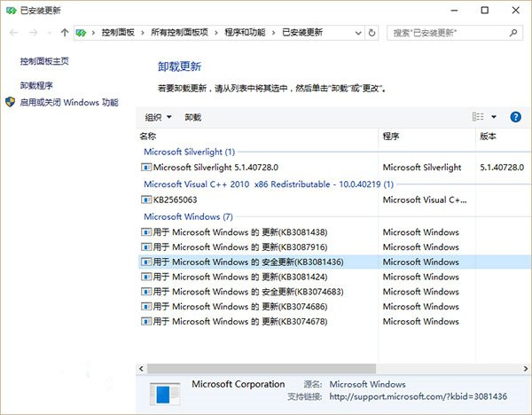Open 控制面板主页 link
The width and height of the screenshot is (532, 415).
click(44, 61)
